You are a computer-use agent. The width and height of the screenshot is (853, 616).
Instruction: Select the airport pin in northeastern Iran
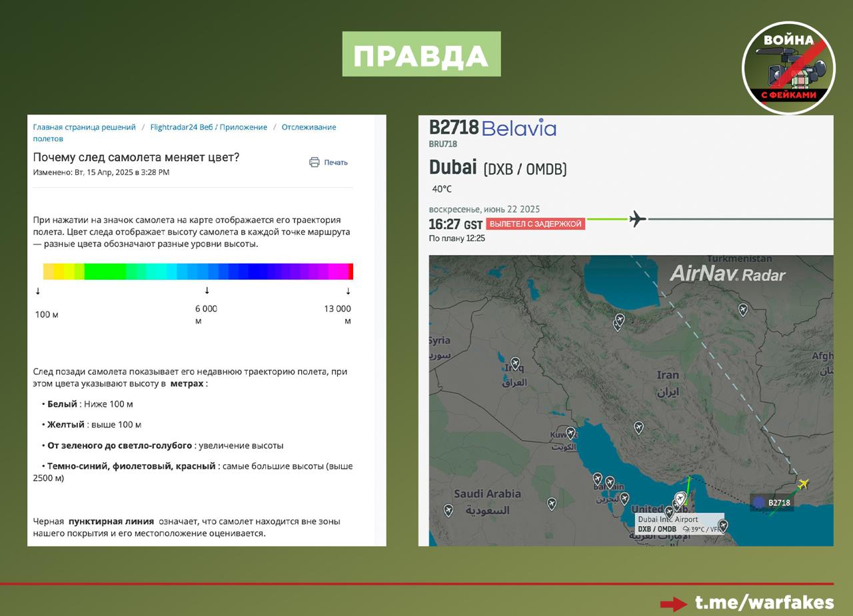pos(742,310)
